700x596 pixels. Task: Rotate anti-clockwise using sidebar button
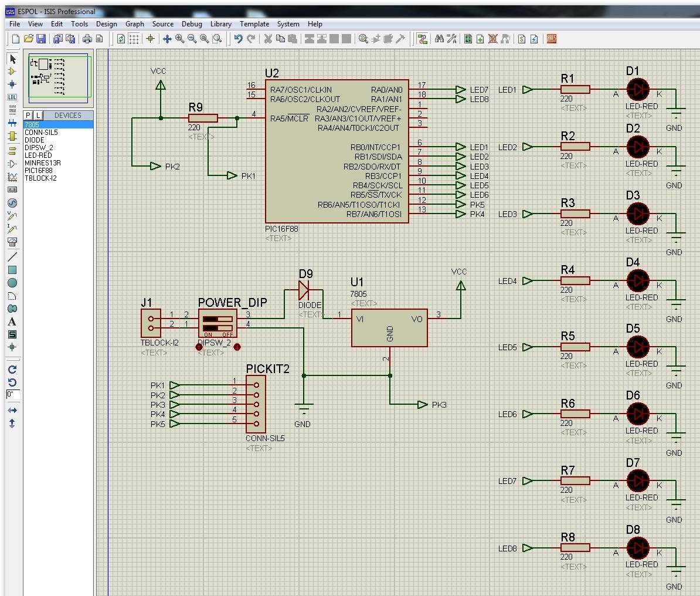click(x=12, y=382)
